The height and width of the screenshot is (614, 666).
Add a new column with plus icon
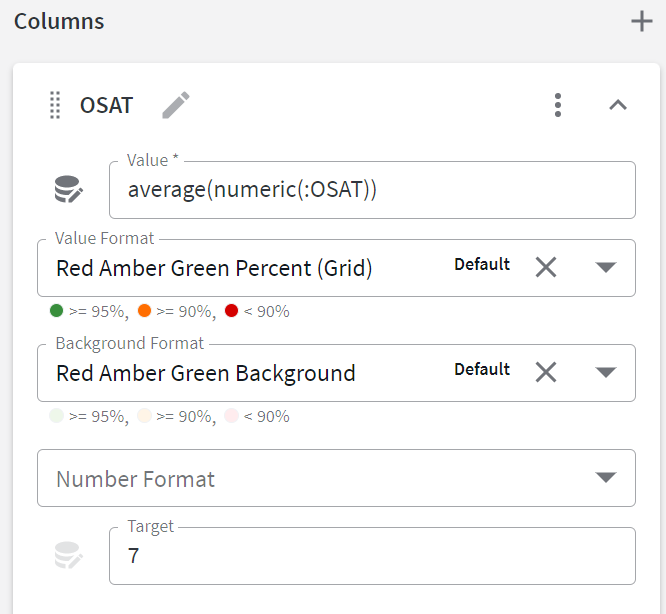tap(641, 22)
